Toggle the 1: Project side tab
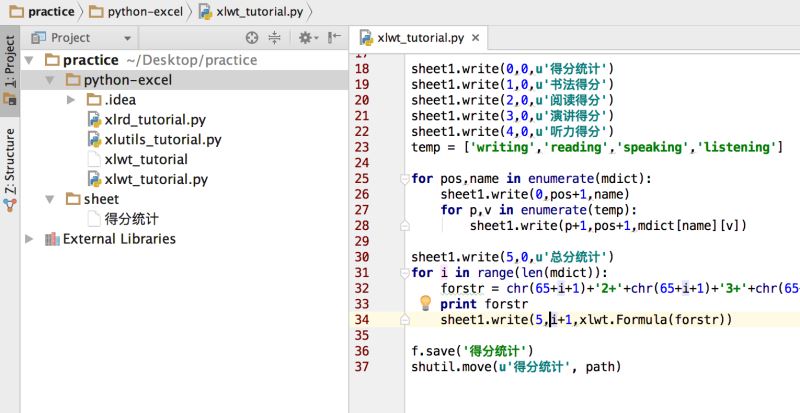800x413 pixels. (x=10, y=70)
